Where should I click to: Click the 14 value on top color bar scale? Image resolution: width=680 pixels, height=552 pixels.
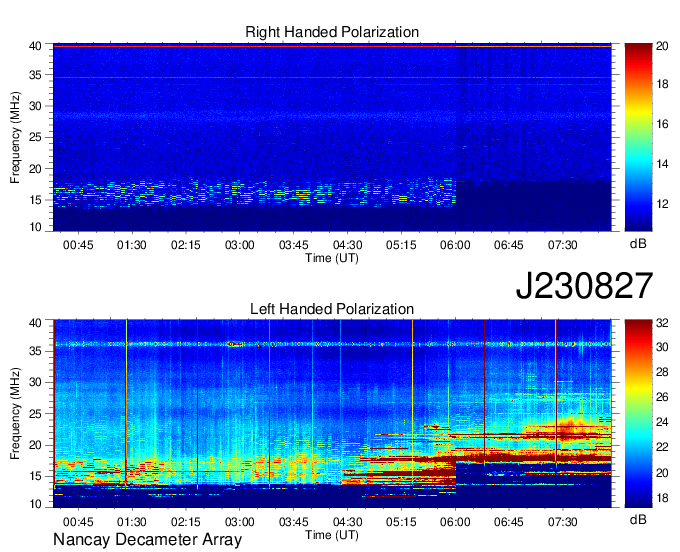662,164
